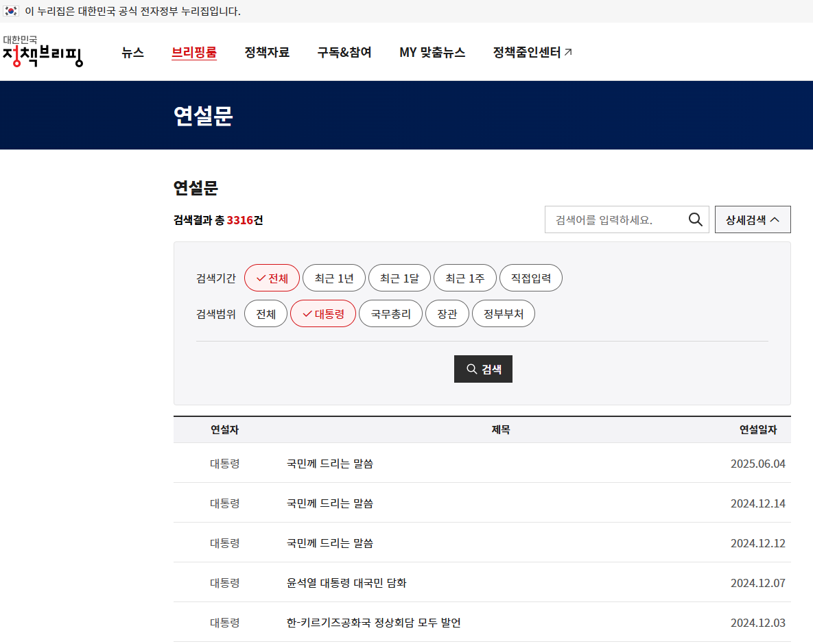Open the MY 맞춤뉴스 menu
This screenshot has height=644, width=813.
click(432, 52)
